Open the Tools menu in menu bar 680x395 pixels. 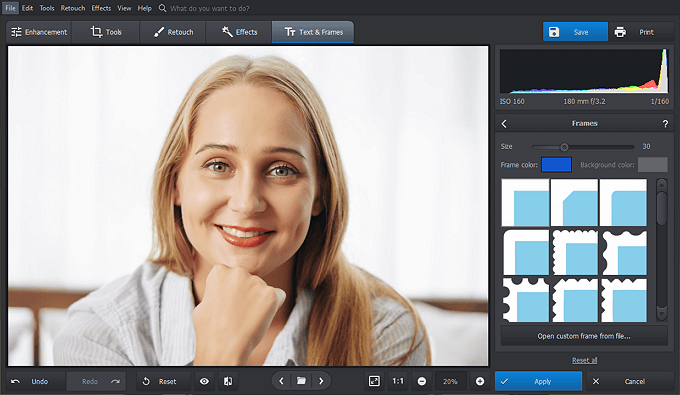[x=47, y=8]
